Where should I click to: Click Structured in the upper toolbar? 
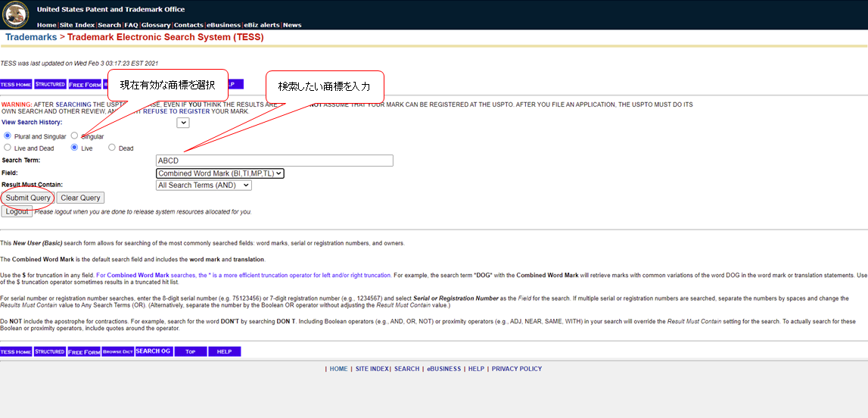[x=50, y=85]
